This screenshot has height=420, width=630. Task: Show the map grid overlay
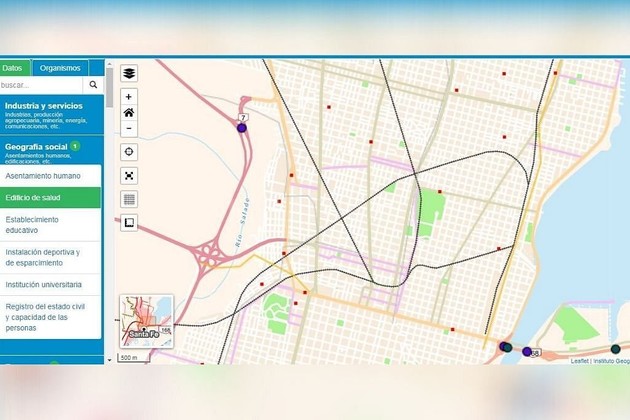click(x=129, y=199)
